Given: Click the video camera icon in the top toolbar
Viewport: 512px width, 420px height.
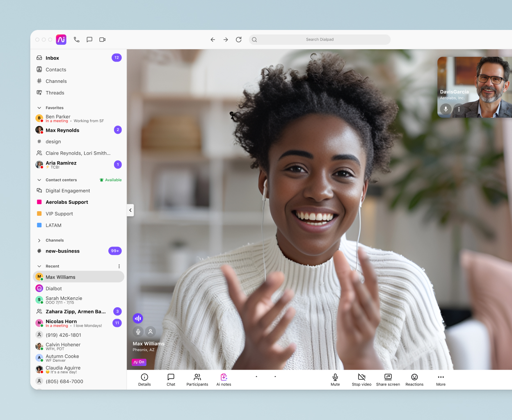Looking at the screenshot, I should pyautogui.click(x=102, y=39).
